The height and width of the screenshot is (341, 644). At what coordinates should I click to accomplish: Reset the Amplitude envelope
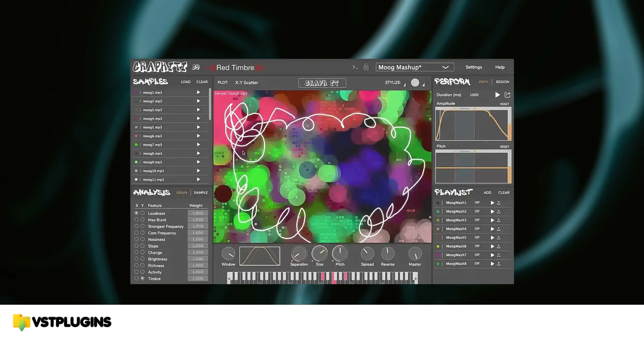[504, 104]
